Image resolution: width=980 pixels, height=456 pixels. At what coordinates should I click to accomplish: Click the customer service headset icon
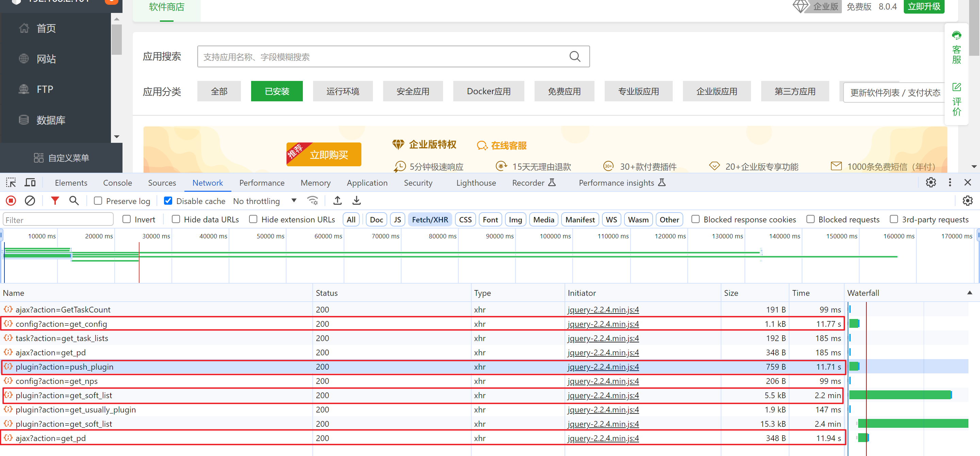pyautogui.click(x=957, y=35)
